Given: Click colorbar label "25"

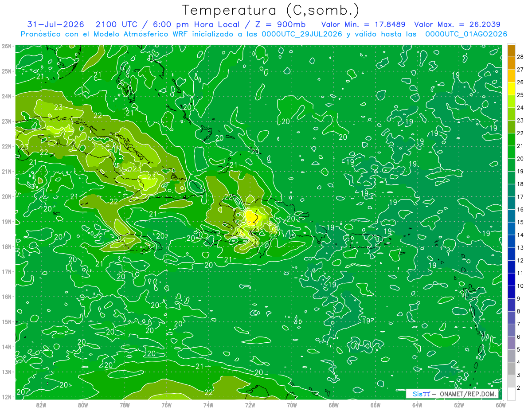Looking at the screenshot, I should click(x=520, y=95).
